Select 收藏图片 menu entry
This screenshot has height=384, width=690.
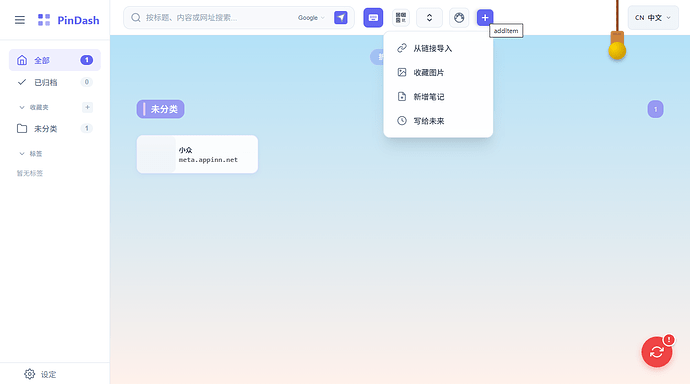point(438,73)
